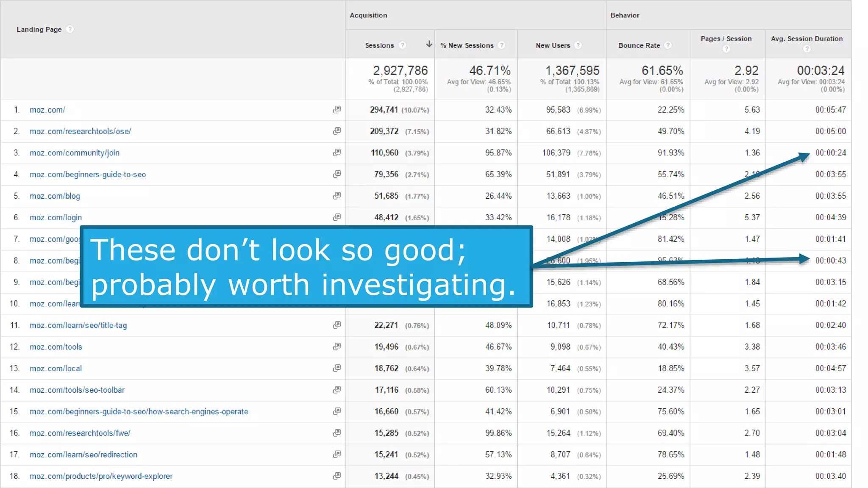Toggle Sessions sort direction arrow
This screenshot has height=488, width=868.
coord(429,44)
